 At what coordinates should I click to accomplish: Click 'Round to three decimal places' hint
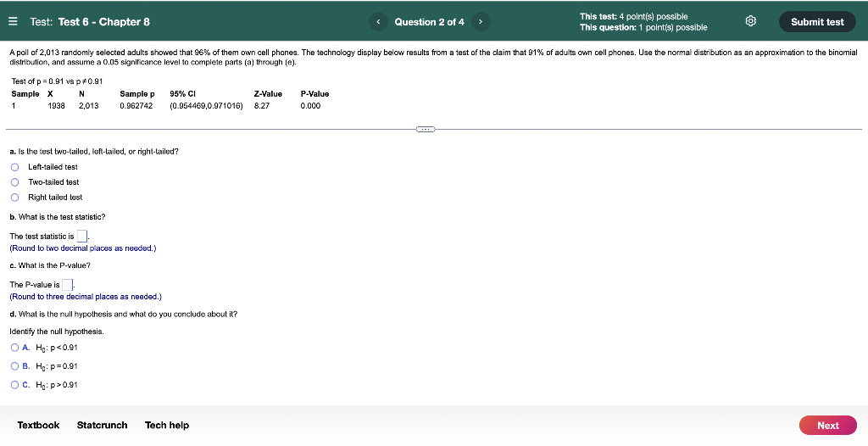point(86,297)
